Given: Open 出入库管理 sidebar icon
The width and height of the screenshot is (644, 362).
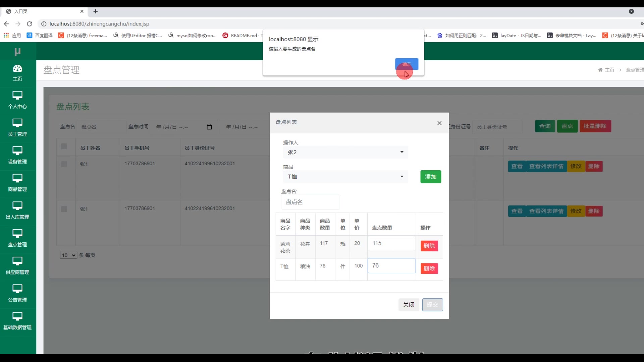Looking at the screenshot, I should point(17,206).
